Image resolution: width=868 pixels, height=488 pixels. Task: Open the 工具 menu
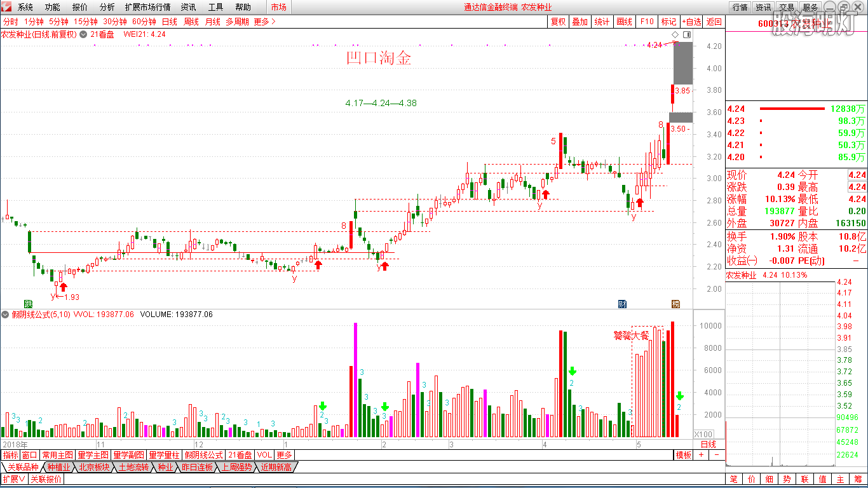[215, 7]
